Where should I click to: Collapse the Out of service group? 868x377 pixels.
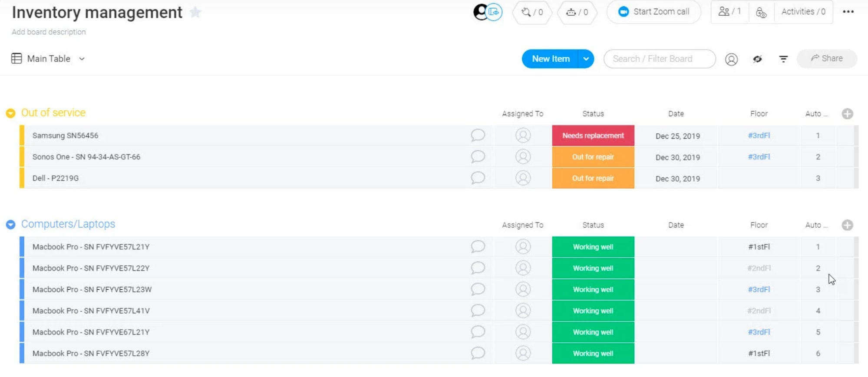10,113
